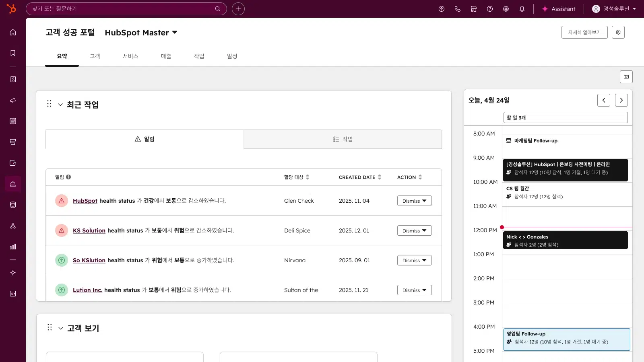The image size is (644, 362).
Task: Open the 할 일 3개 box
Action: point(566,117)
